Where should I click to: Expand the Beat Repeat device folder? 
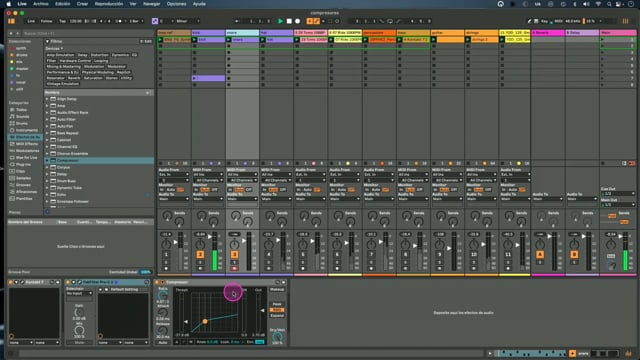pyautogui.click(x=47, y=133)
